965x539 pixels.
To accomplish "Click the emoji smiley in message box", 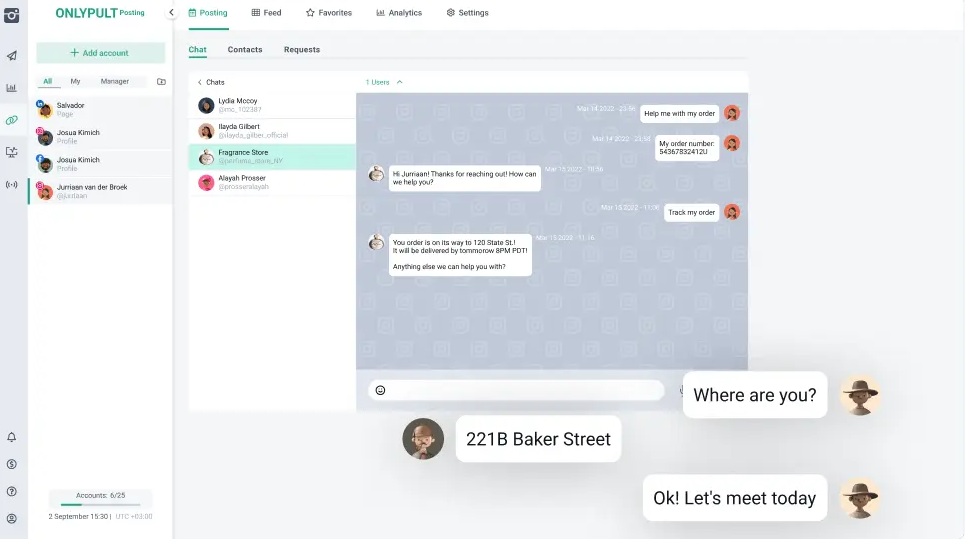I will pyautogui.click(x=380, y=390).
